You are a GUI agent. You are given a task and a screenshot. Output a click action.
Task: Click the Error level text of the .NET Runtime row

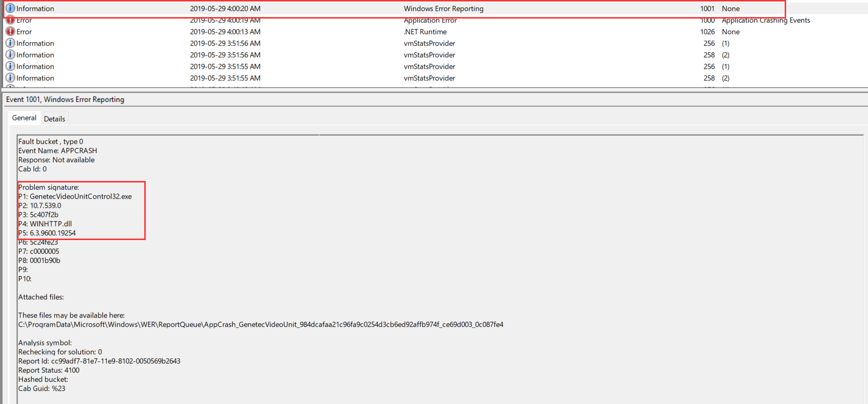coord(24,32)
